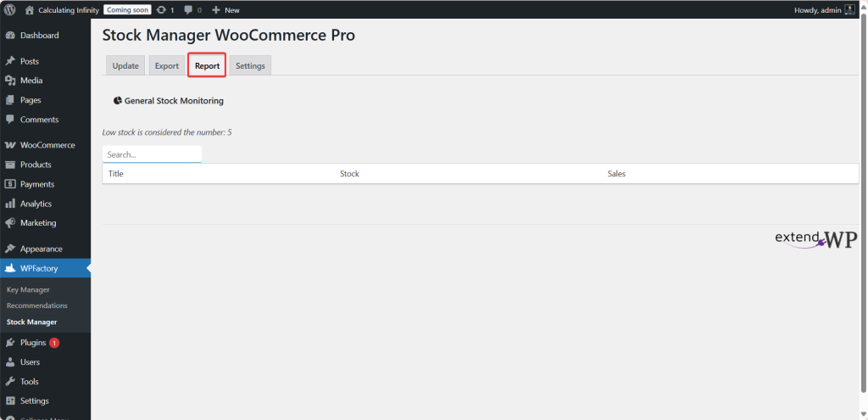The height and width of the screenshot is (420, 868).
Task: Switch to the Export tab
Action: click(167, 65)
